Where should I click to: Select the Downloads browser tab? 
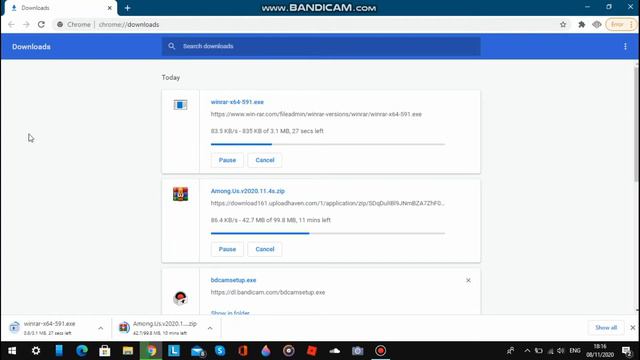pos(60,8)
